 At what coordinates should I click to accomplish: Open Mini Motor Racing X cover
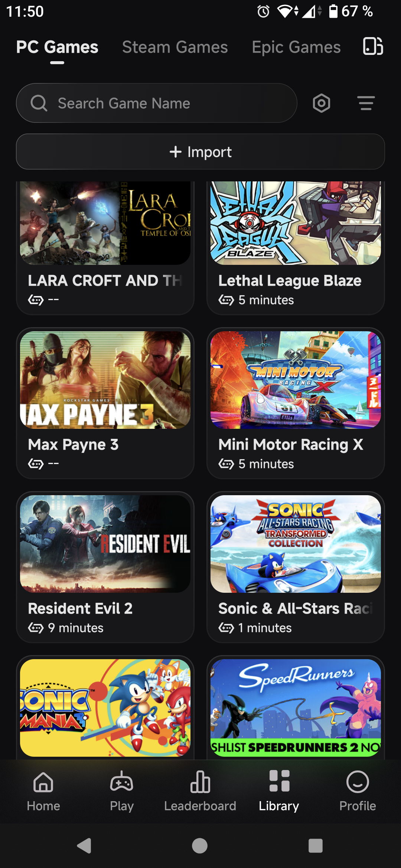296,380
